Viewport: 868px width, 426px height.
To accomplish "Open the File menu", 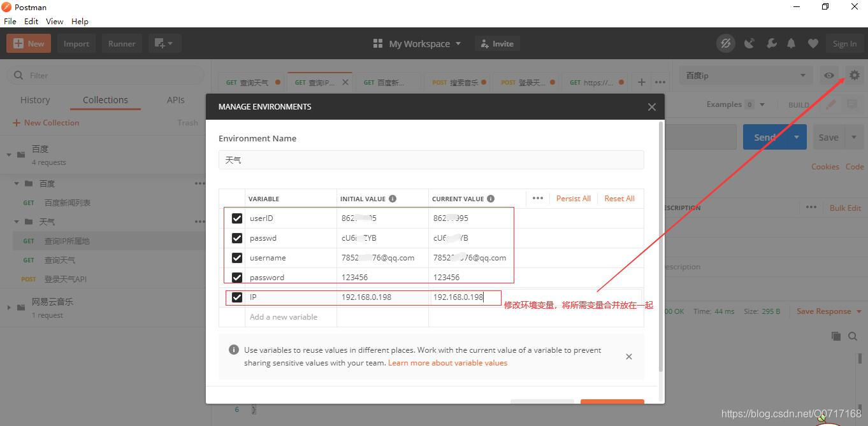I will click(x=10, y=21).
